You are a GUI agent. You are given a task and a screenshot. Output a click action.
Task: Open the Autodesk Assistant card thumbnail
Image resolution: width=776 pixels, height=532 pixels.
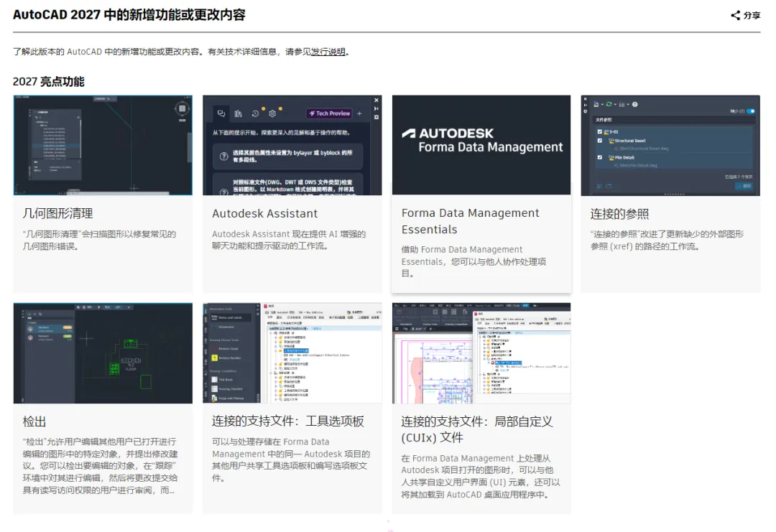pos(292,145)
